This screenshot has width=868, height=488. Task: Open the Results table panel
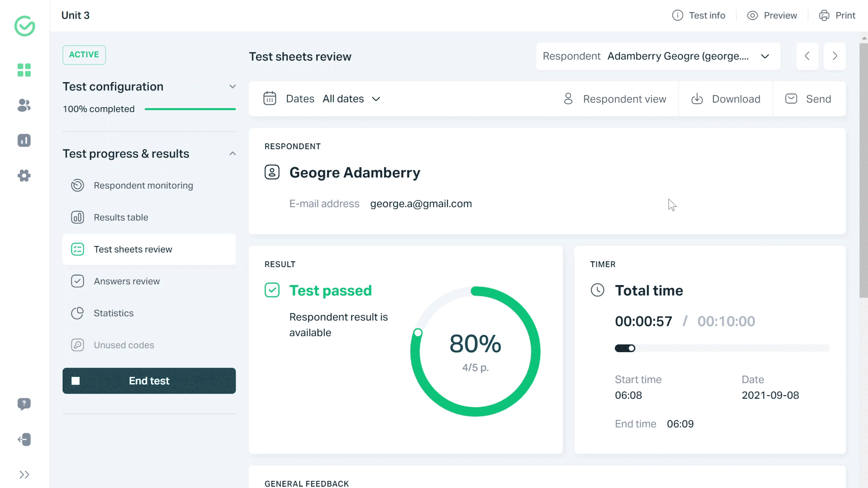pyautogui.click(x=120, y=217)
